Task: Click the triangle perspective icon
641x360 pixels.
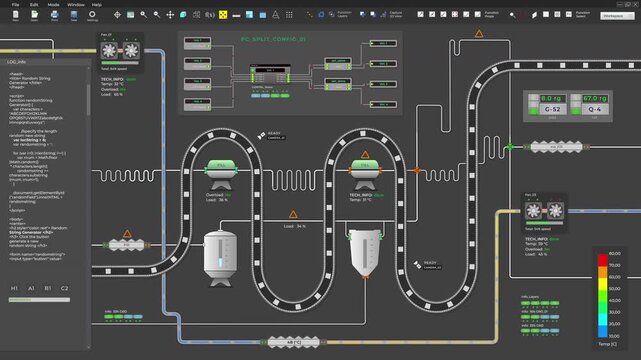Action: (276, 15)
